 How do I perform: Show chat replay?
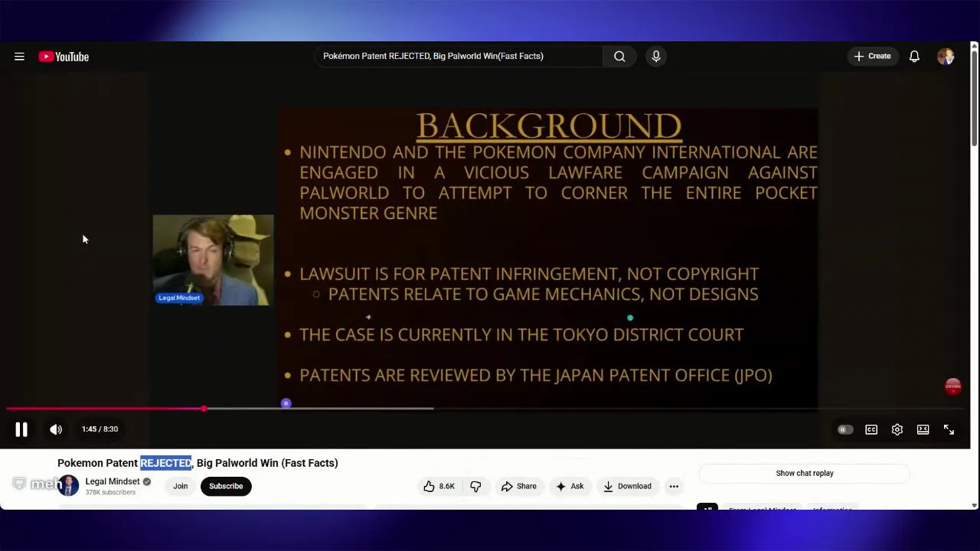[805, 473]
